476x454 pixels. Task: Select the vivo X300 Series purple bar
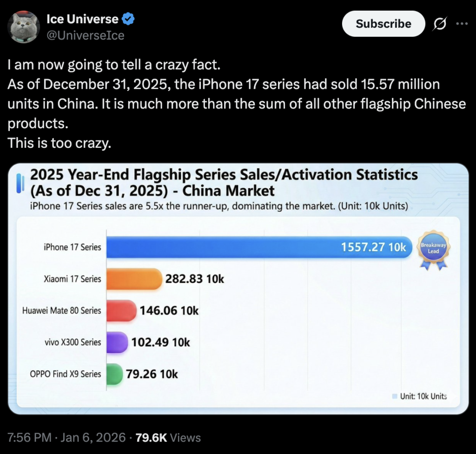point(118,342)
